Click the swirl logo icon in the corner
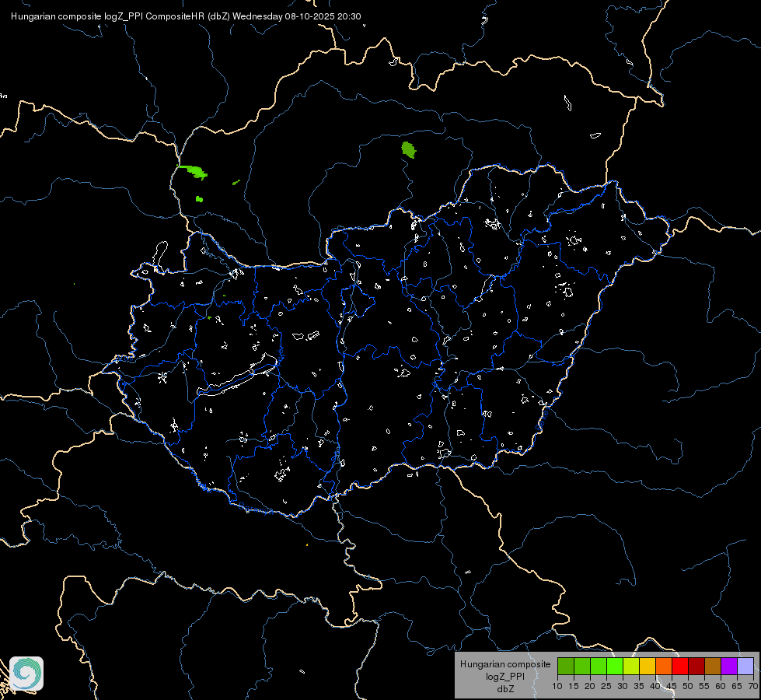The image size is (761, 700). coord(26,674)
